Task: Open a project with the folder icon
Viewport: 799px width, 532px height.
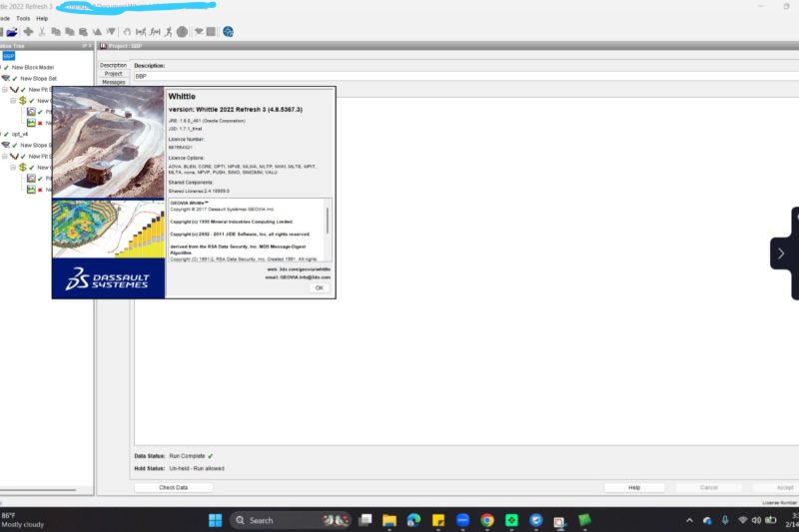Action: click(11, 32)
